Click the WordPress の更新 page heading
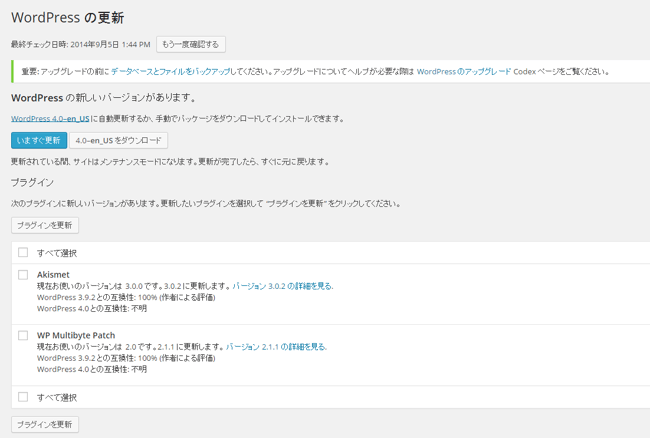This screenshot has width=650, height=438. [x=68, y=18]
